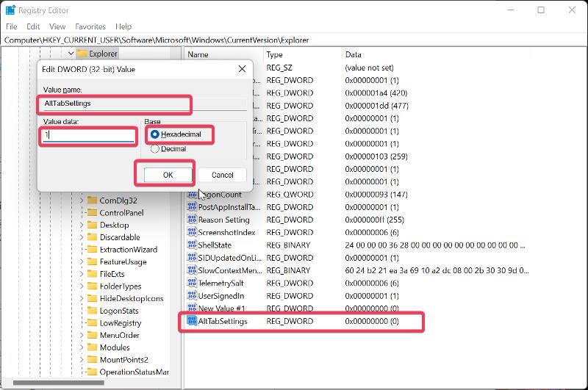Click the New Value #1 icon
The height and width of the screenshot is (390, 588).
click(192, 308)
